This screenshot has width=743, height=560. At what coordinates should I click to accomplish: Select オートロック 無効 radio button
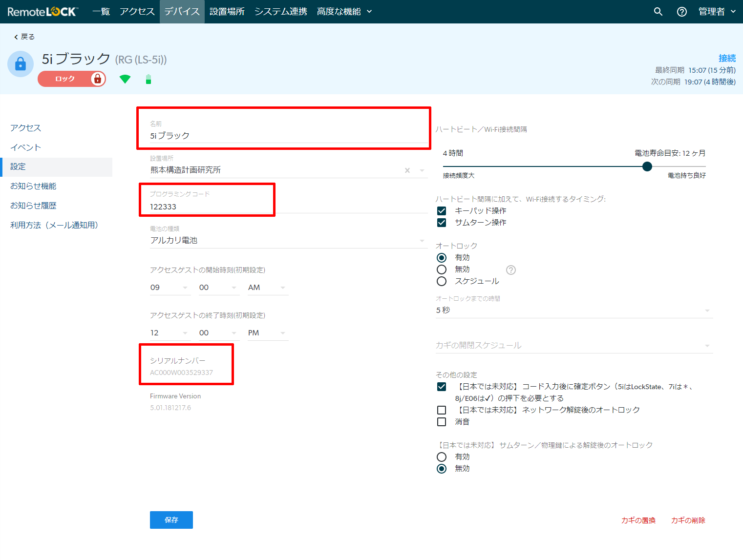(442, 270)
